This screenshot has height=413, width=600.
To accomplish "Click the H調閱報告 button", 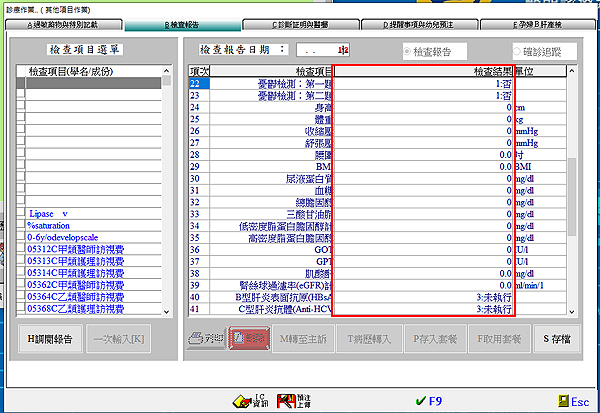I will pos(49,339).
